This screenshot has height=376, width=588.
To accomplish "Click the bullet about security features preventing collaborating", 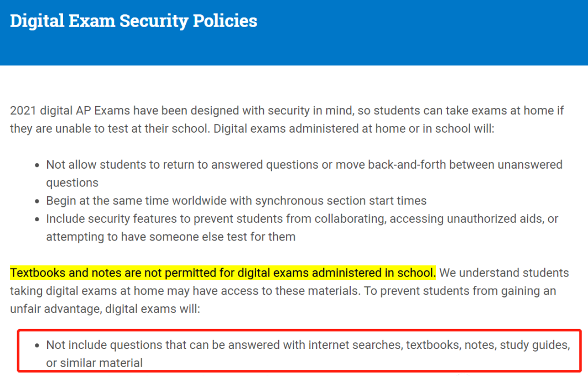I will pyautogui.click(x=302, y=228).
